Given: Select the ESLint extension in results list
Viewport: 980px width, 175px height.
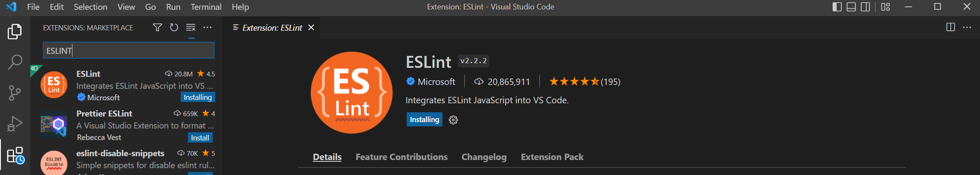Looking at the screenshot, I should (127, 85).
